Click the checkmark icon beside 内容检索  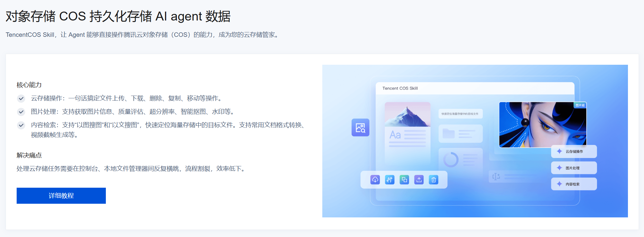21,125
